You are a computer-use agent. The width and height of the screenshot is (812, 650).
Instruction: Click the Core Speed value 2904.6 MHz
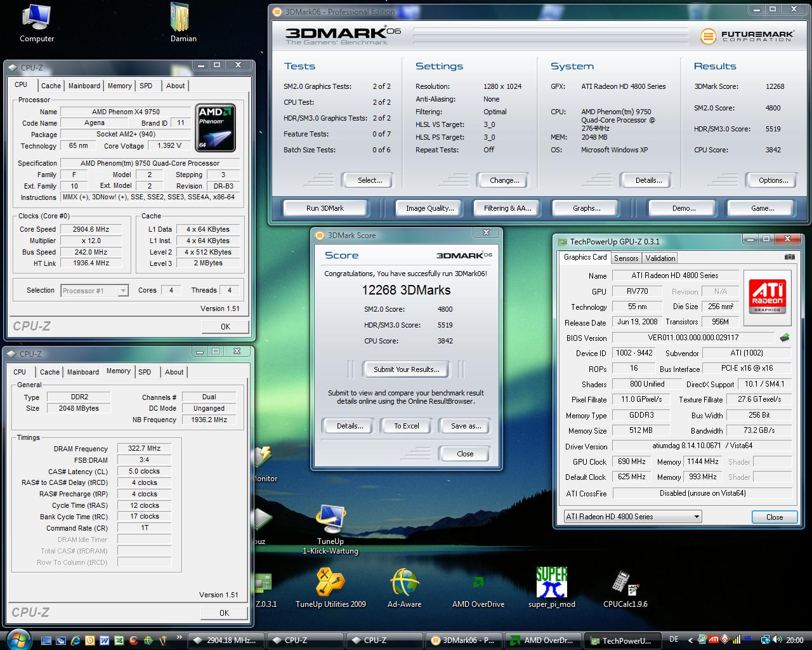91,229
